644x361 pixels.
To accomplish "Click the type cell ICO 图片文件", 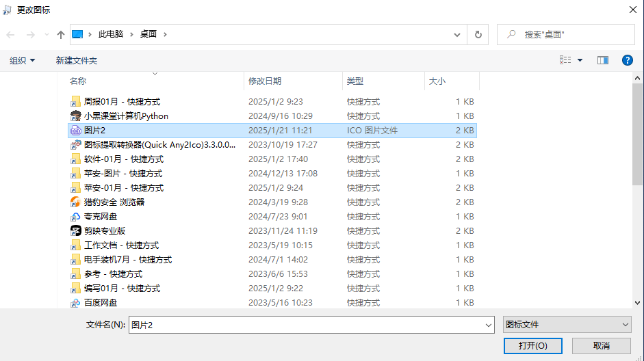I will [372, 130].
